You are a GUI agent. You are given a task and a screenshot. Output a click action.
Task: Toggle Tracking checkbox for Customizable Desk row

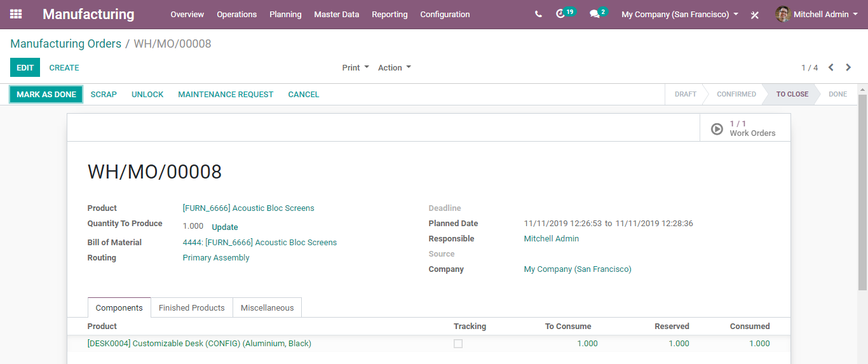[458, 344]
